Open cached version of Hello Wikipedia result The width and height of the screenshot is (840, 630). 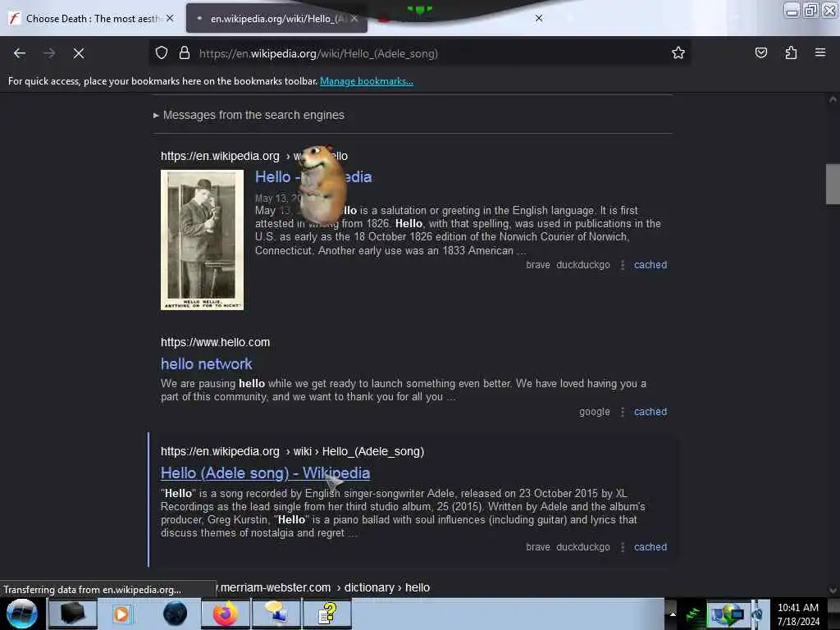[651, 265]
